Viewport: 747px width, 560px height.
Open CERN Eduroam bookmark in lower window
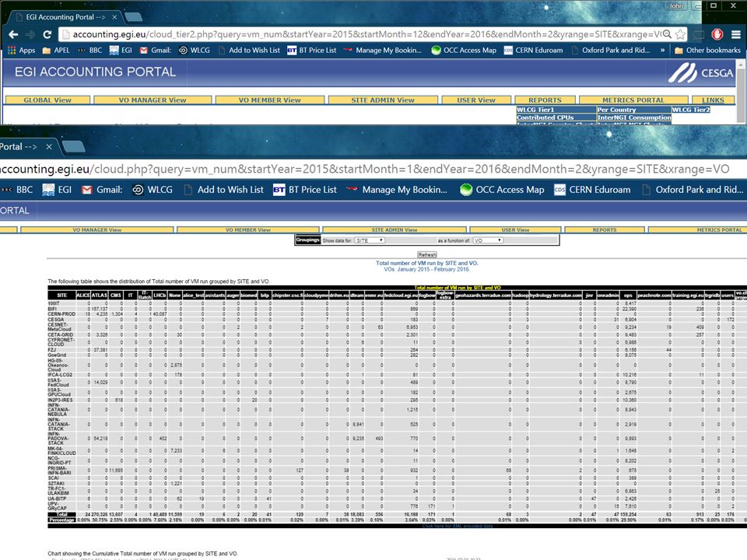pyautogui.click(x=591, y=190)
